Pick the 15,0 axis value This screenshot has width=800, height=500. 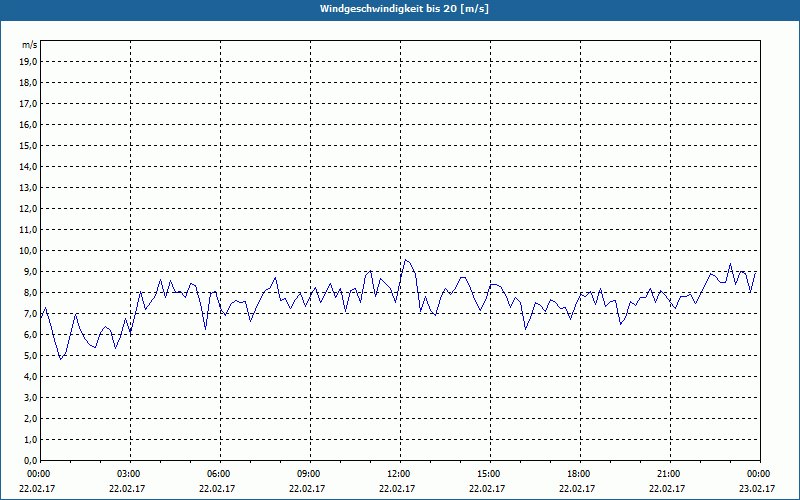tap(29, 145)
